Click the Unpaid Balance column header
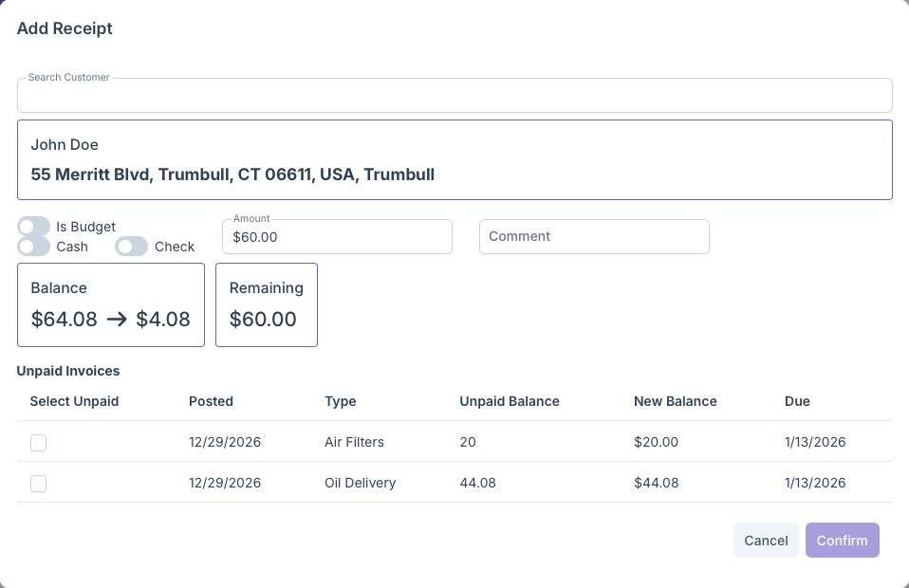Image resolution: width=909 pixels, height=588 pixels. point(510,401)
